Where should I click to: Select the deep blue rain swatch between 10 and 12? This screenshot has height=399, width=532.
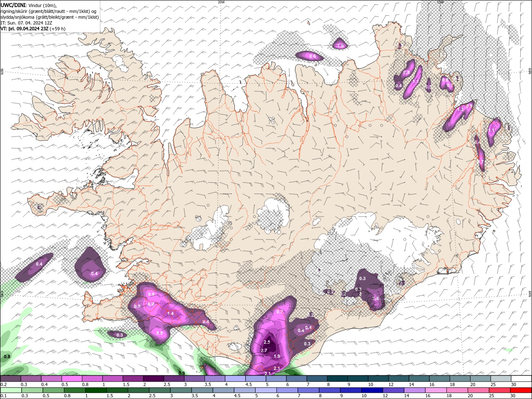click(x=372, y=390)
